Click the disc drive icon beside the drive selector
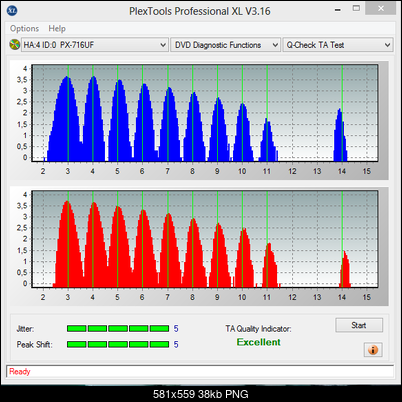 14,45
